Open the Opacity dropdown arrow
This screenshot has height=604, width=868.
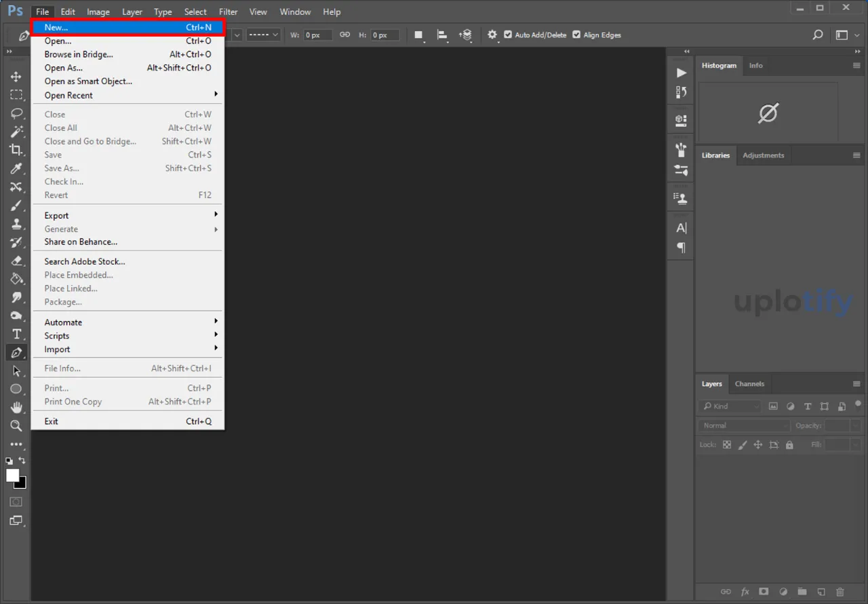tap(856, 426)
